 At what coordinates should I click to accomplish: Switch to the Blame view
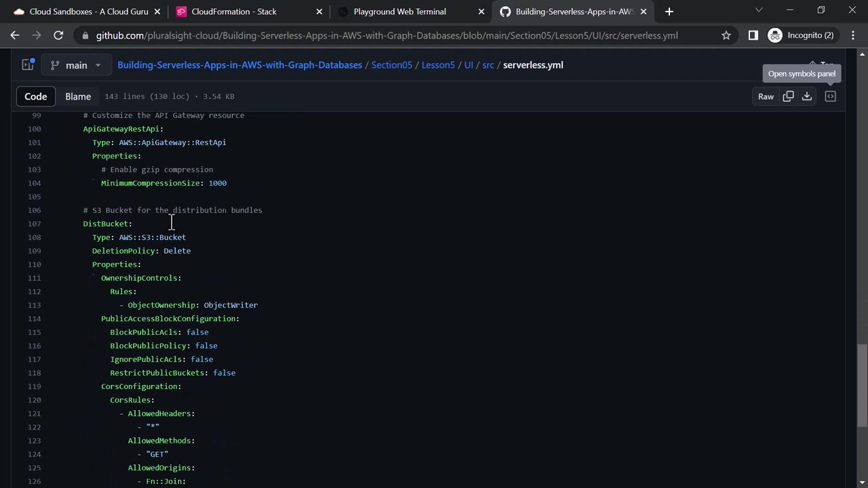click(x=78, y=96)
